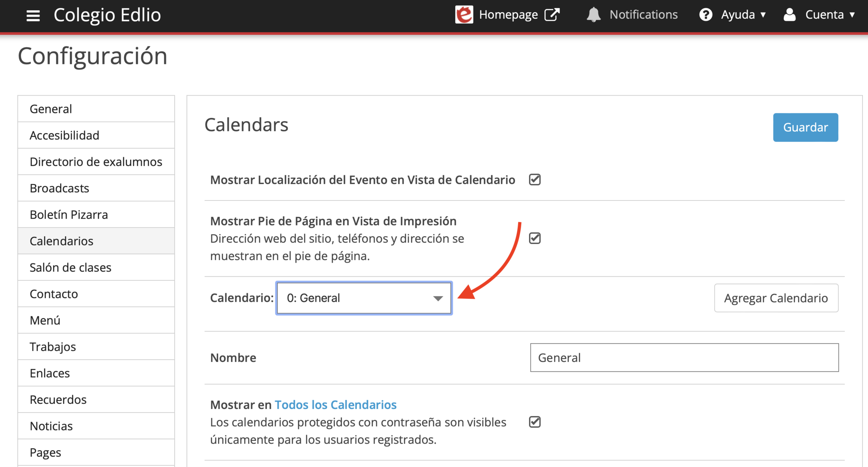The height and width of the screenshot is (467, 868).
Task: Expand the Cuenta dropdown arrow
Action: tap(852, 15)
